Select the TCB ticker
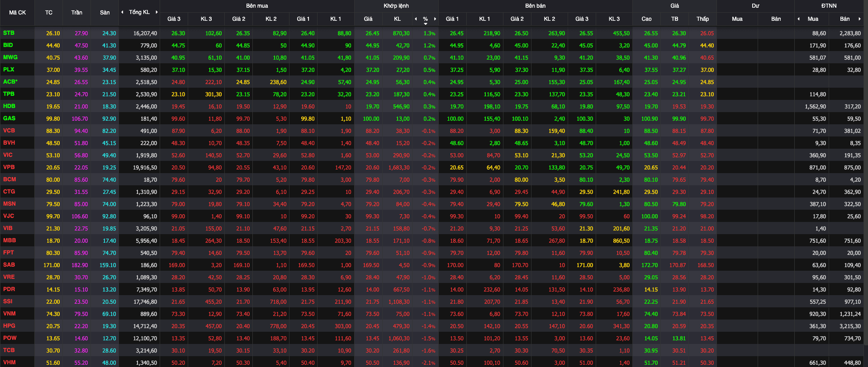868x367 pixels. coord(9,350)
